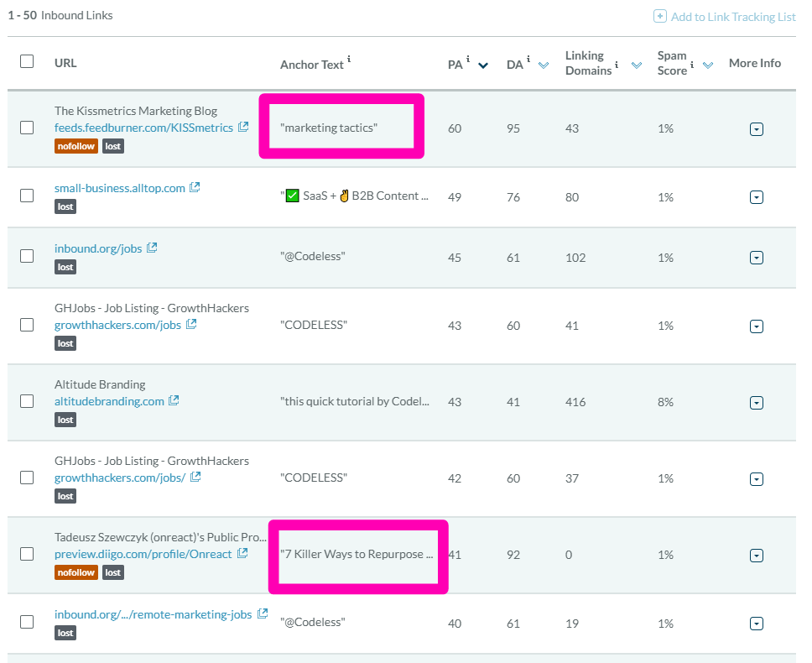This screenshot has height=663, width=812.
Task: Click Add to Link Tracking List
Action: pos(725,17)
